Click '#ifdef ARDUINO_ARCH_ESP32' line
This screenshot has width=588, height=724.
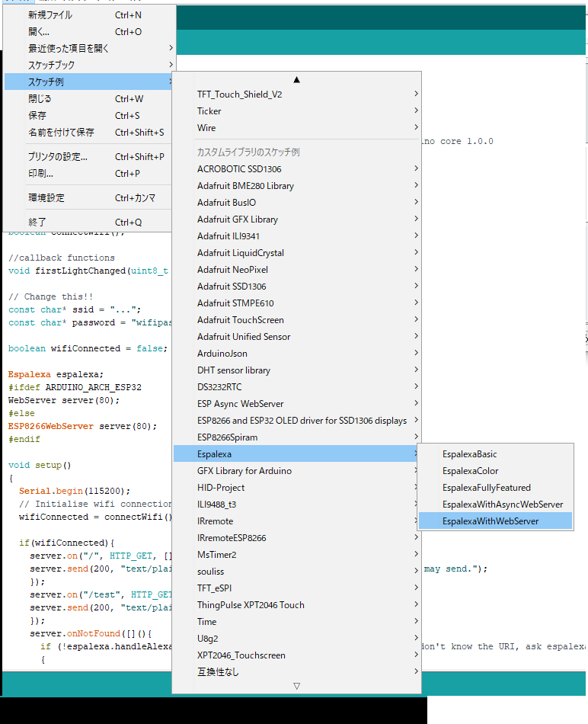click(75, 387)
